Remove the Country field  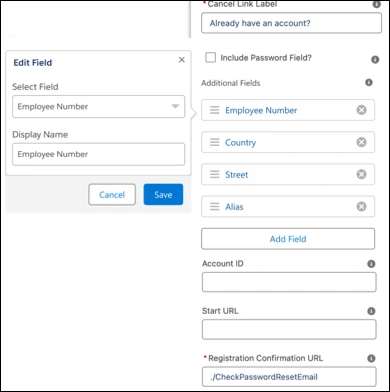[x=361, y=142]
